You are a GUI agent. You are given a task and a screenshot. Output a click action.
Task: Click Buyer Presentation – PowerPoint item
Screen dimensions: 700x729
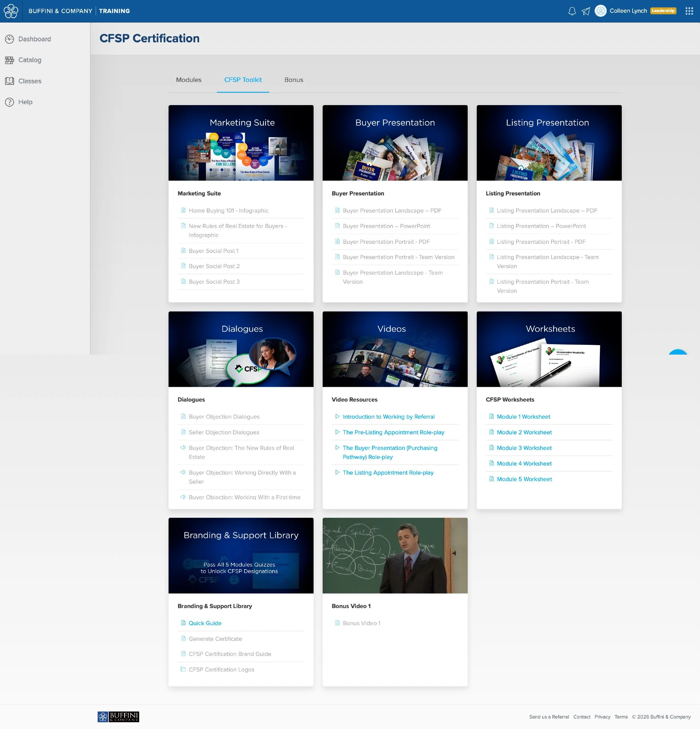click(386, 226)
